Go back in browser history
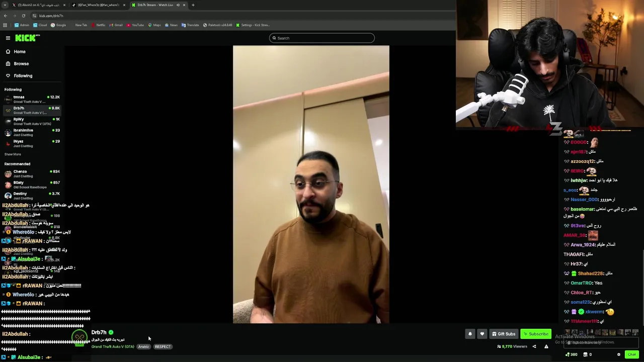The height and width of the screenshot is (362, 644). click(x=6, y=16)
